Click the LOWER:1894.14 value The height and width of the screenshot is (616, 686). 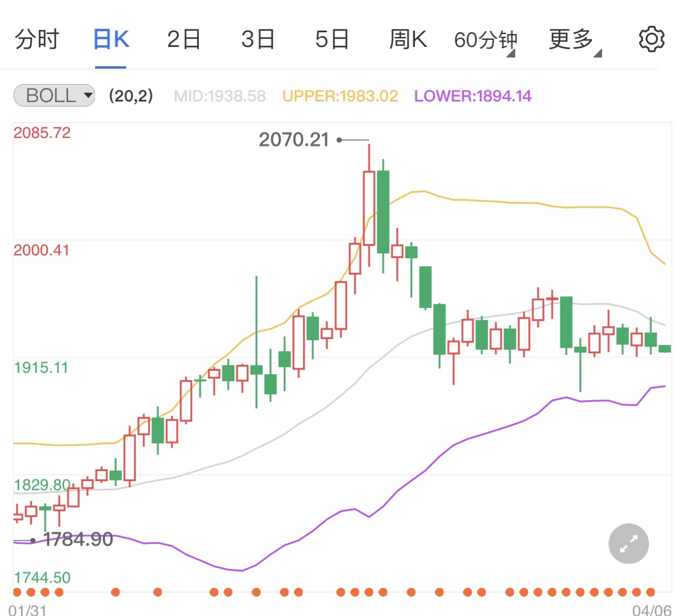473,96
